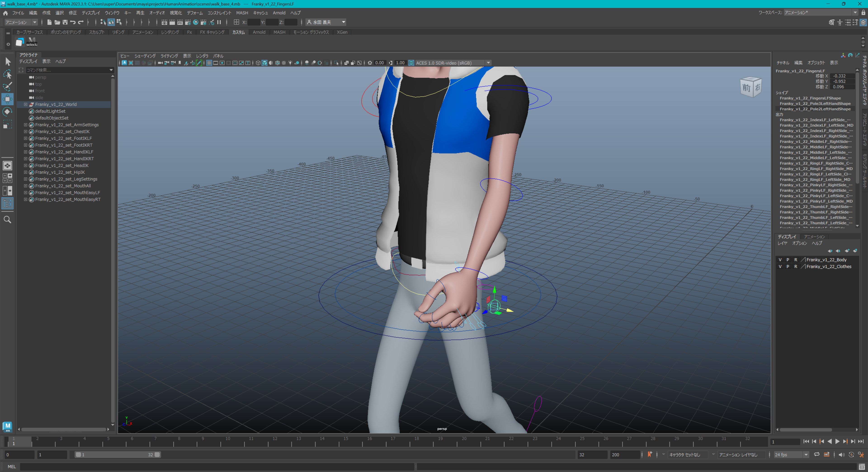Open the layer editor レイヤ menu
This screenshot has width=868, height=472.
point(782,243)
